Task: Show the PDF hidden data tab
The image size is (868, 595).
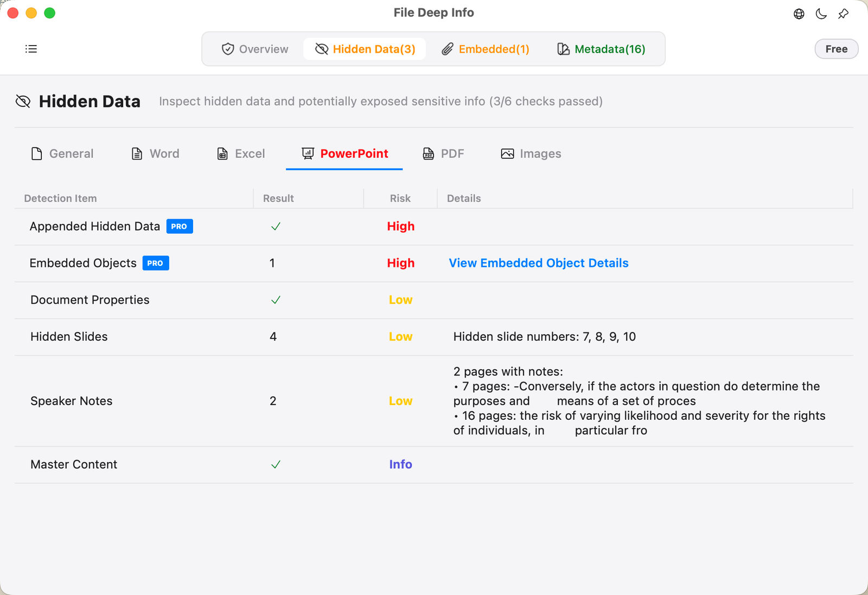Action: 443,153
